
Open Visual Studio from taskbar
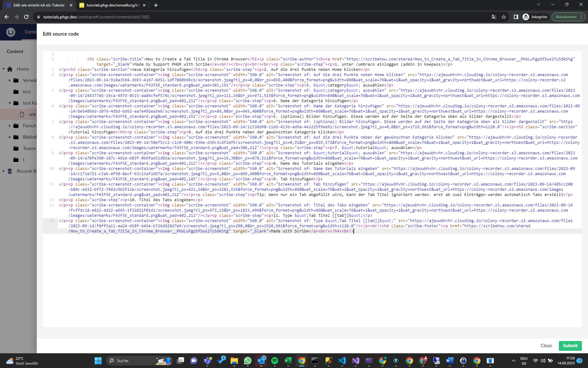pyautogui.click(x=355, y=361)
